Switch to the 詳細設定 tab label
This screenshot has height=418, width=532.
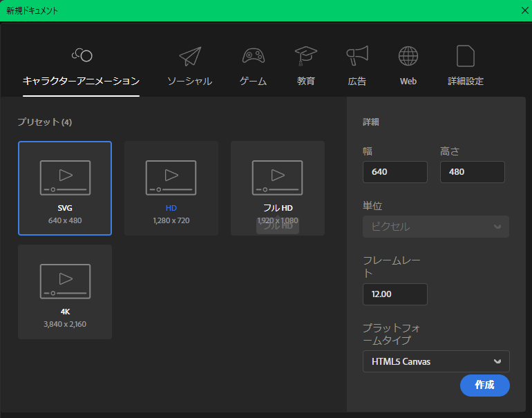(x=466, y=82)
